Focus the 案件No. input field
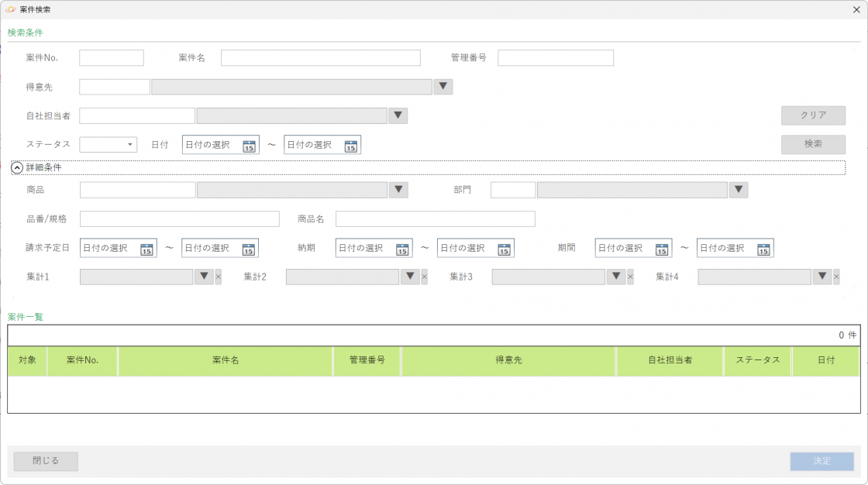This screenshot has width=868, height=485. pos(112,58)
